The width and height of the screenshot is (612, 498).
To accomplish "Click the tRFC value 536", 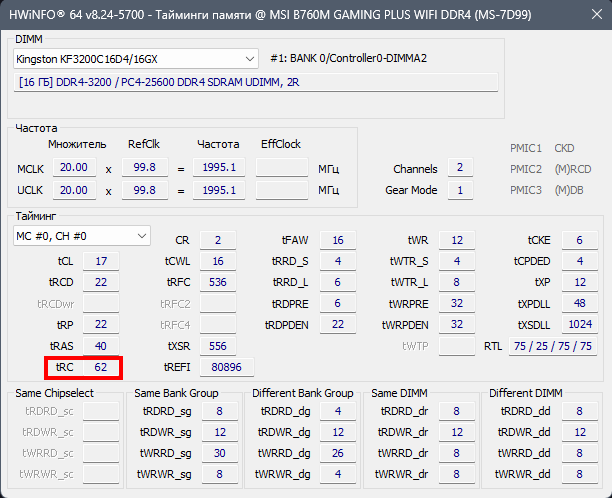I will tap(218, 282).
